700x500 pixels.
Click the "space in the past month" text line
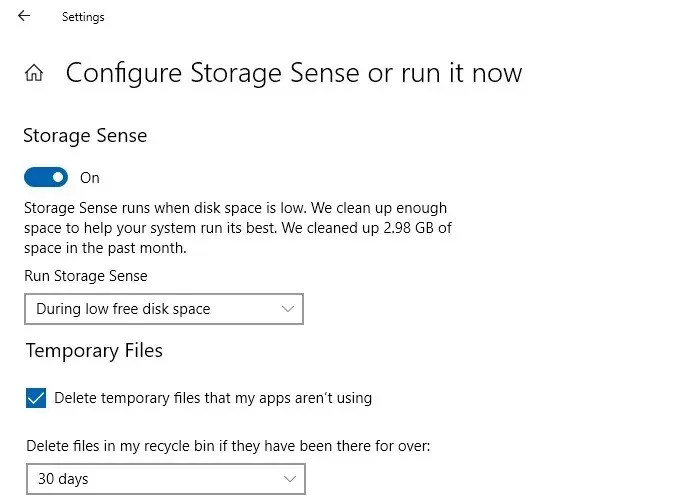click(x=105, y=247)
